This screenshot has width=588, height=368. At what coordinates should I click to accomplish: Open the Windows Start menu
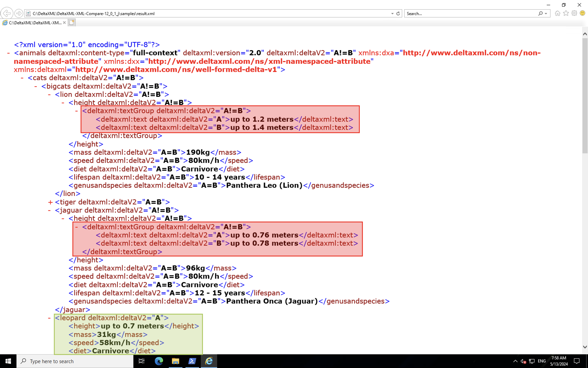(8, 361)
